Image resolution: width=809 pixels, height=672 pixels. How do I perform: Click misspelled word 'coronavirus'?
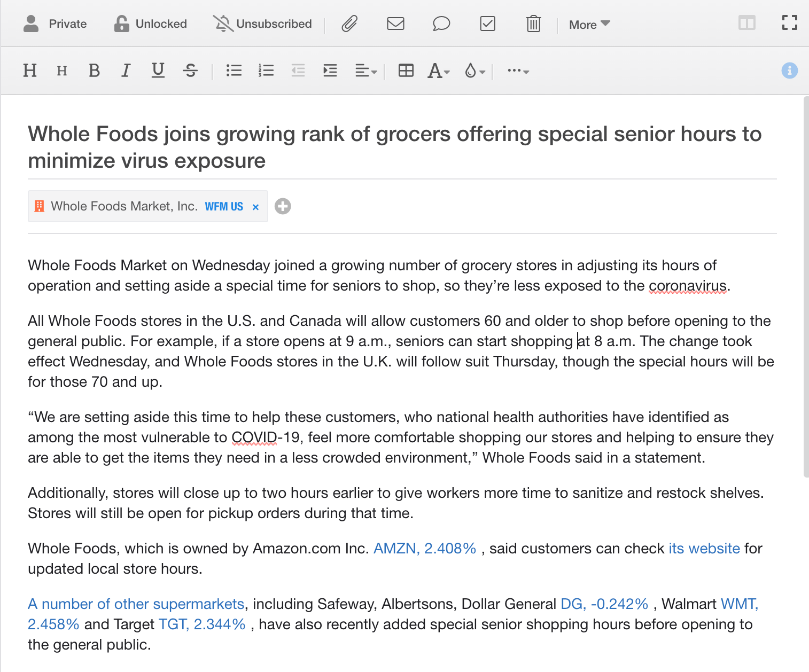click(x=688, y=286)
